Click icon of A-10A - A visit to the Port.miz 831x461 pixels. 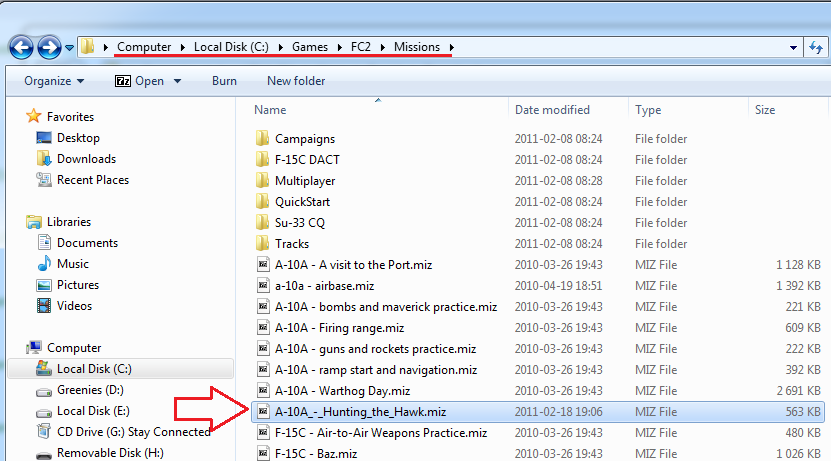pyautogui.click(x=263, y=264)
